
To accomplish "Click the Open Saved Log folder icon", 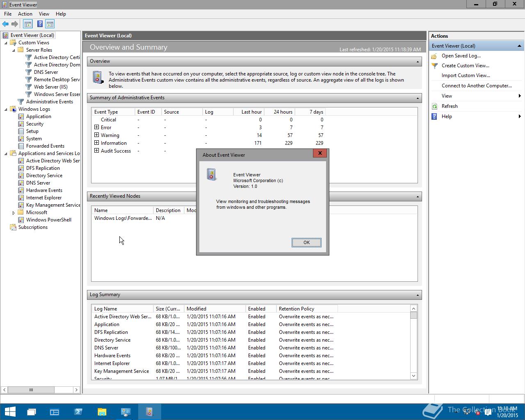I will (x=434, y=56).
